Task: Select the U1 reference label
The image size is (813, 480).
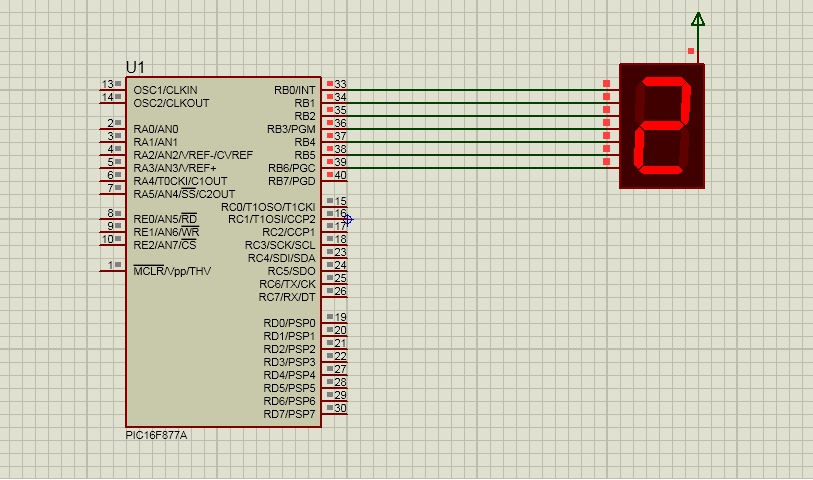Action: 135,67
